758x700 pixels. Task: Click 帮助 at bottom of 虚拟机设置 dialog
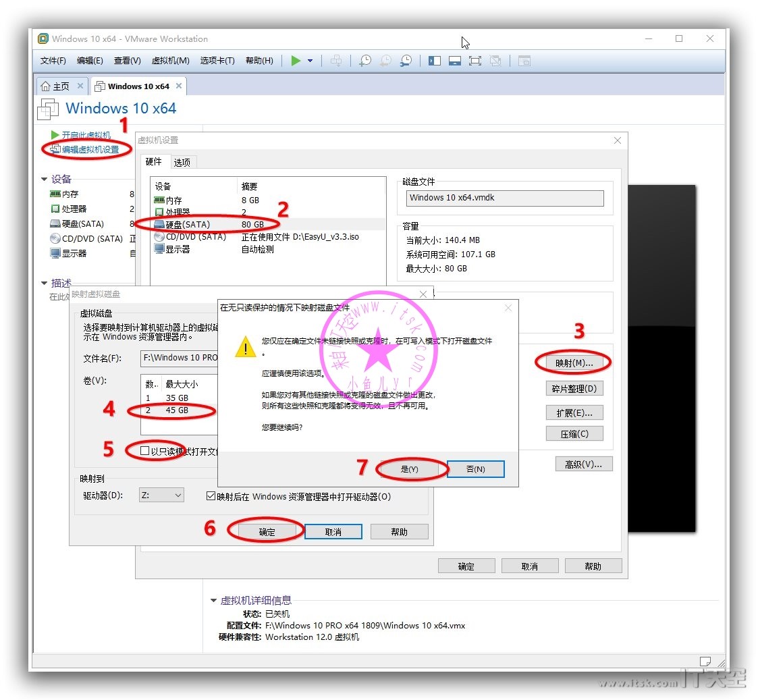point(593,566)
